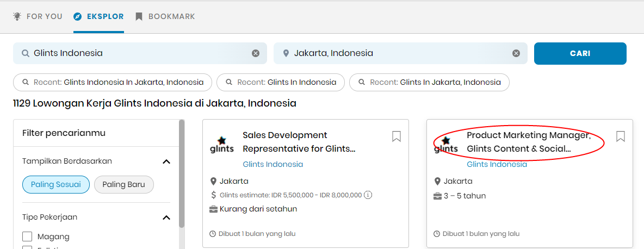Sort results by Paling Sesuai
Image resolution: width=644 pixels, height=249 pixels.
[56, 185]
